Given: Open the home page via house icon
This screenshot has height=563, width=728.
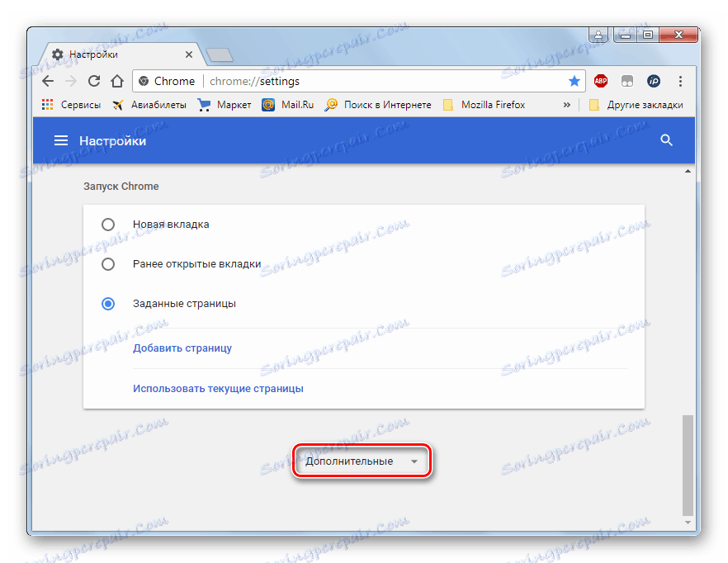Looking at the screenshot, I should pos(117,81).
